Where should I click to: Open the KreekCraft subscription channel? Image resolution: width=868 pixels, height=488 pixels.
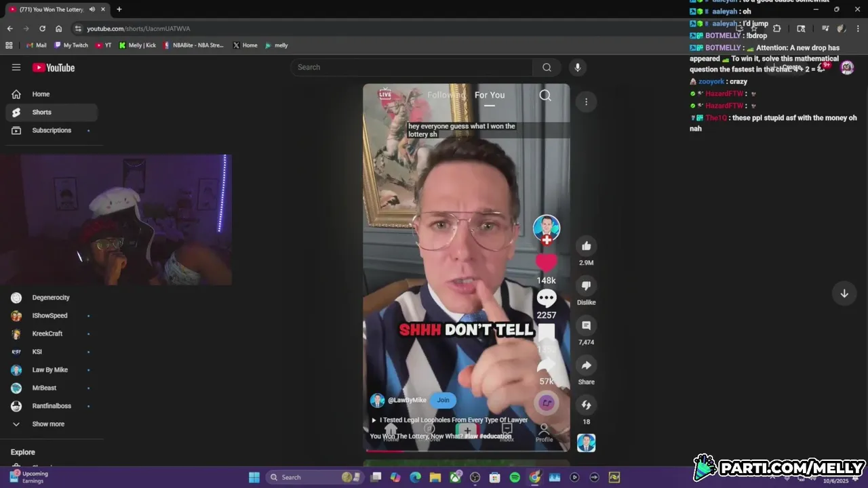point(52,333)
